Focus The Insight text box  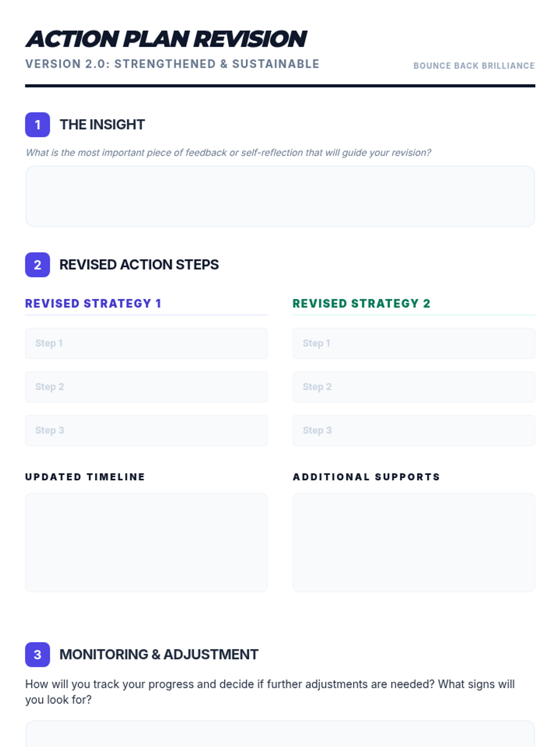pyautogui.click(x=280, y=197)
